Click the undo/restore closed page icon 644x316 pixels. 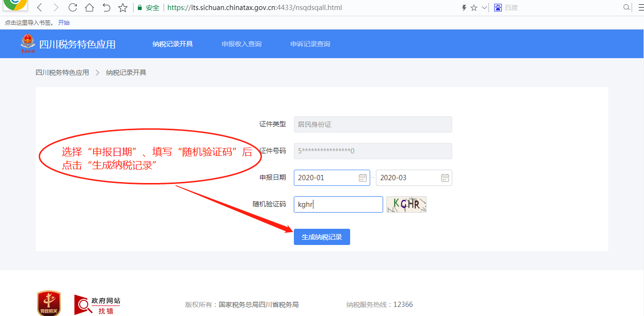pos(106,8)
